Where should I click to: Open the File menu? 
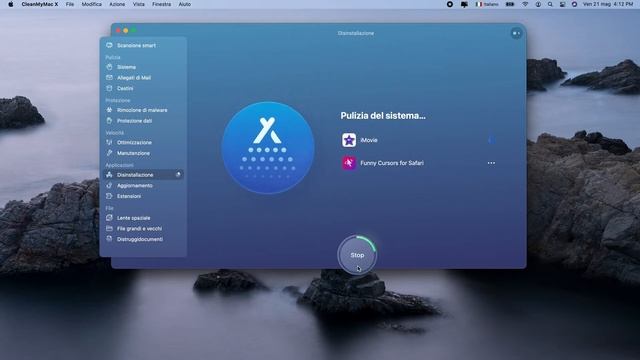pos(70,4)
